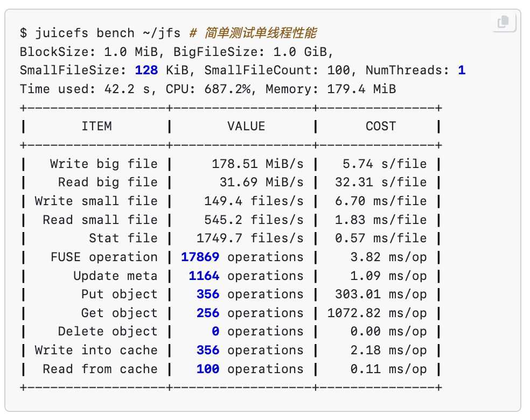Viewport: 530px width, 420px height.
Task: Click 'Memory: 179.4 MiB' text
Action: point(330,89)
